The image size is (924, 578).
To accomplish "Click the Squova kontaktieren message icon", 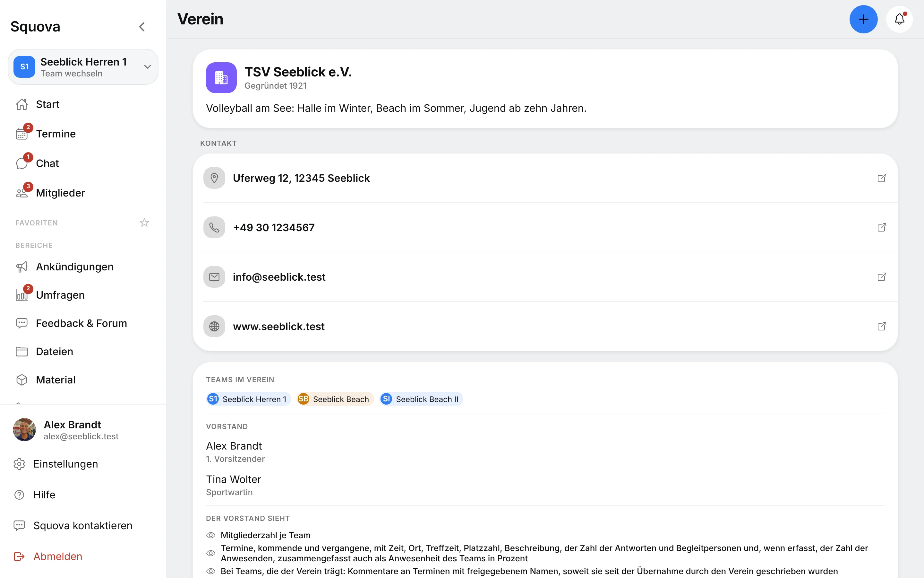I will coord(19,526).
